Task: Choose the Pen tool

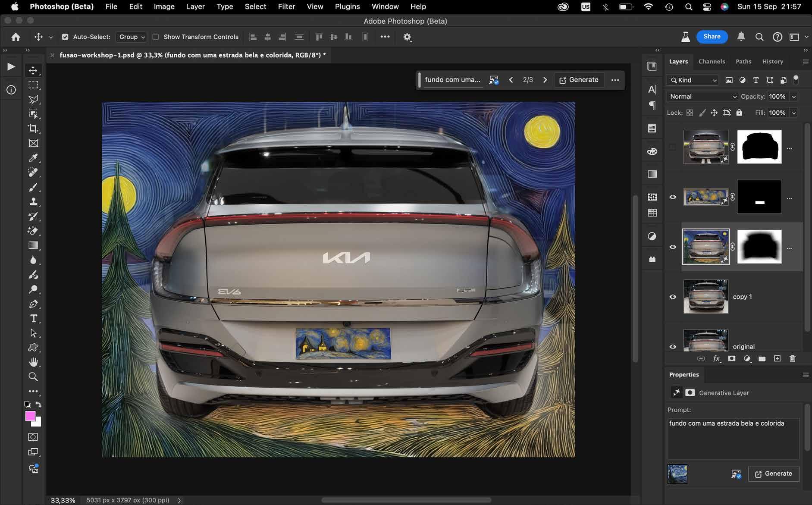Action: [33, 304]
